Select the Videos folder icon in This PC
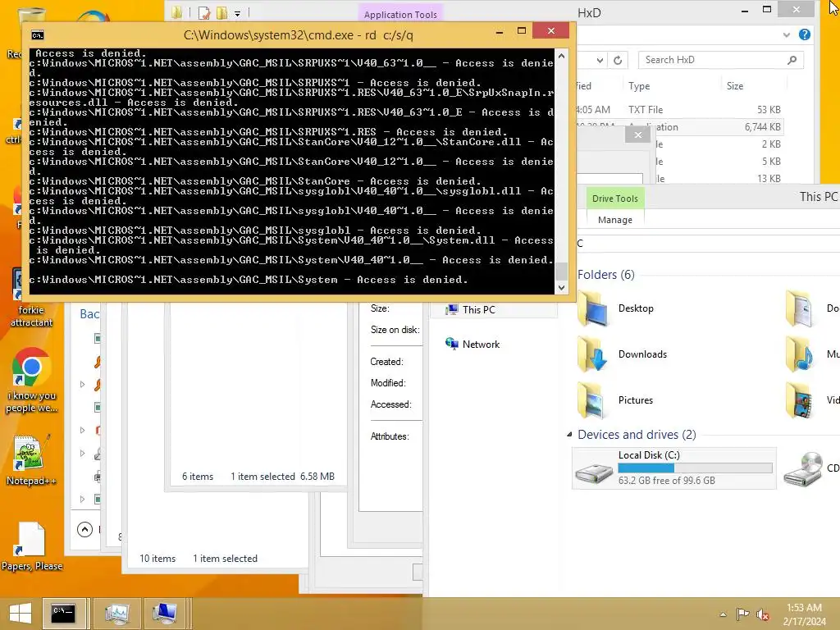Screen dimensions: 840x630 tap(801, 400)
